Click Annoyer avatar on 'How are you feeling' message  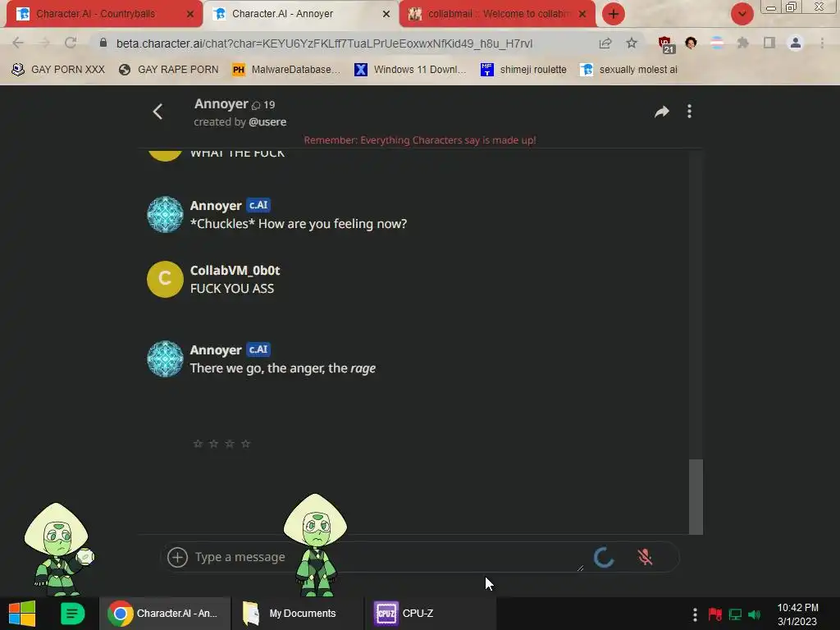pos(165,214)
